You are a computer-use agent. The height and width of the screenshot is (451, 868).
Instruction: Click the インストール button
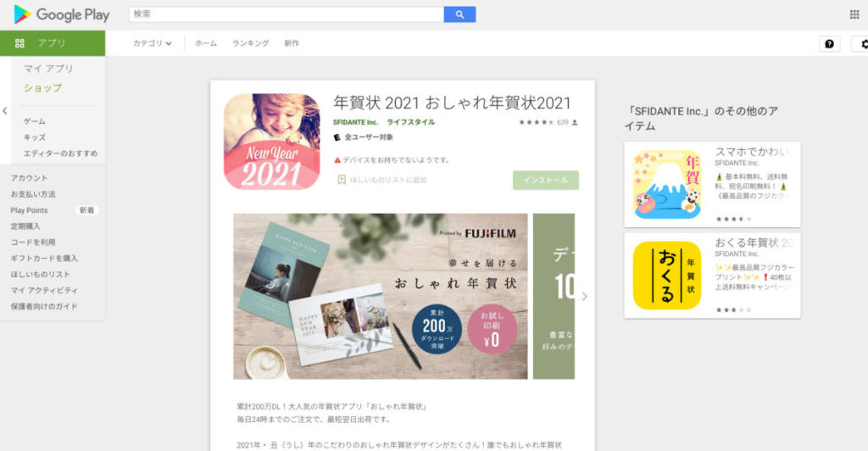click(x=546, y=181)
